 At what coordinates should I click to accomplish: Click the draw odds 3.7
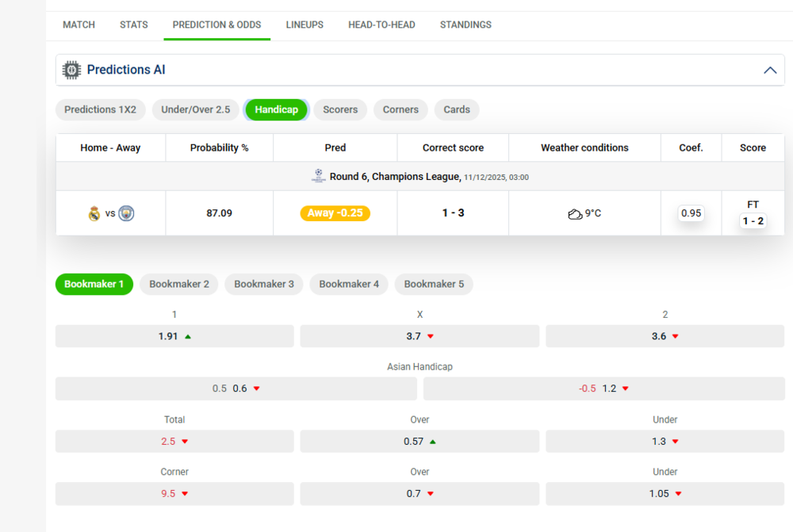(419, 336)
